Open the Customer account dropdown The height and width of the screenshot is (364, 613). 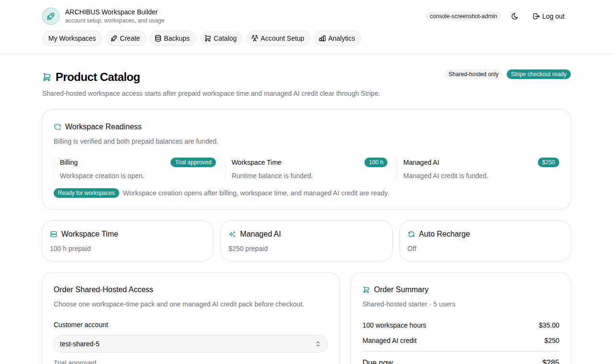pos(190,343)
